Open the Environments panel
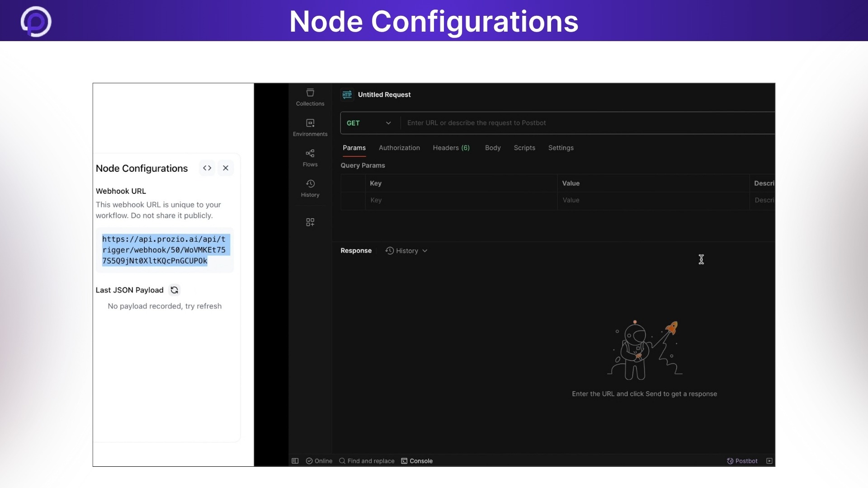The image size is (868, 488). 310,127
